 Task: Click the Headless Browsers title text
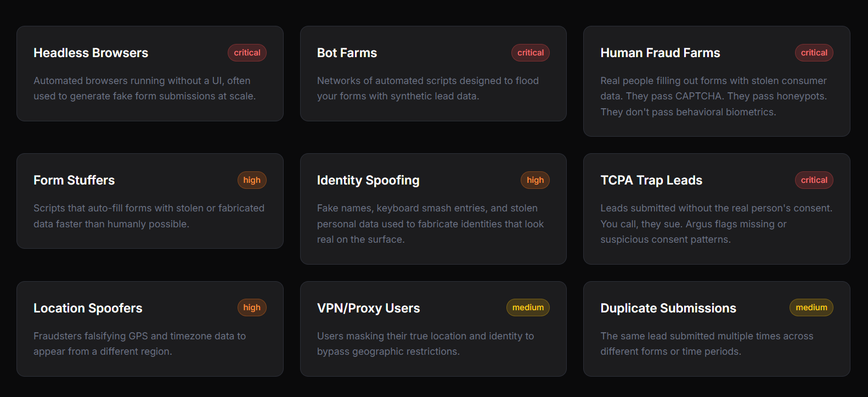click(91, 53)
